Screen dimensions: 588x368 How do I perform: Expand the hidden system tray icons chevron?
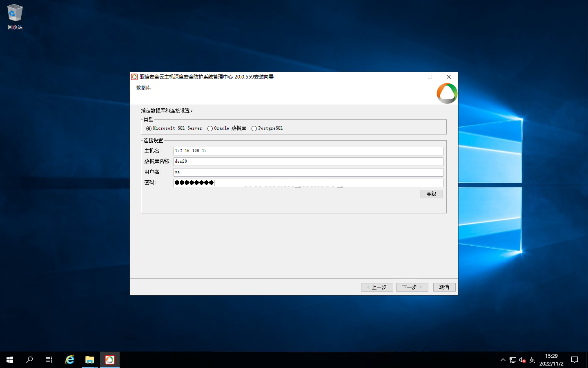[503, 360]
